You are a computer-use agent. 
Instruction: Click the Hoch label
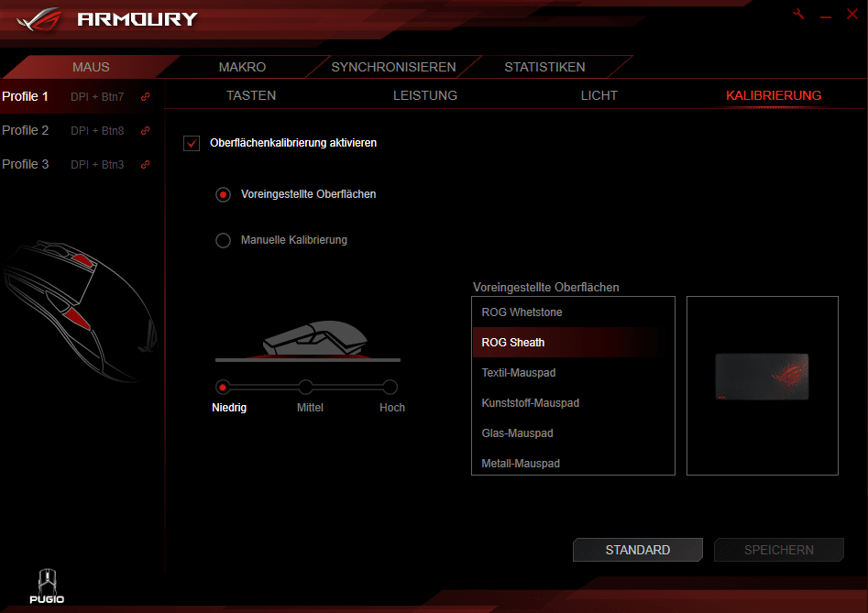392,408
